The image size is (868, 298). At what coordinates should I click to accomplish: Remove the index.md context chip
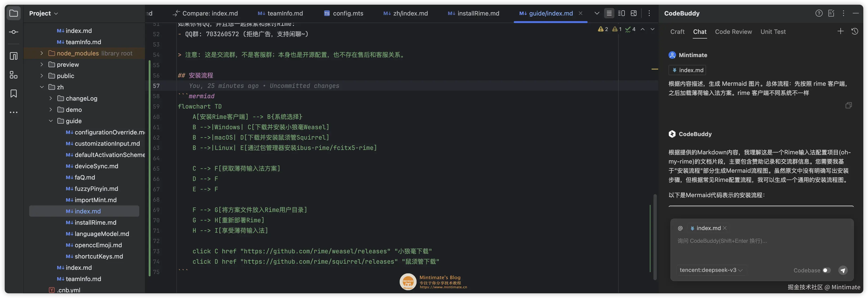coord(725,228)
